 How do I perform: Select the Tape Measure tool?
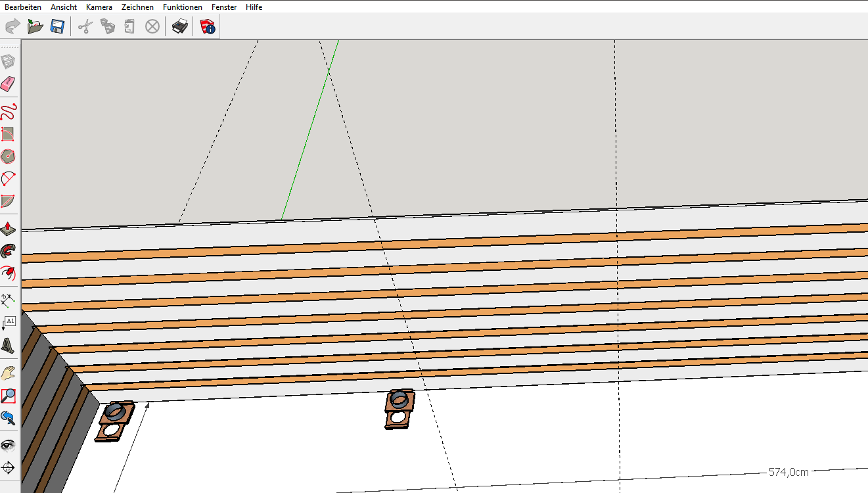8,301
